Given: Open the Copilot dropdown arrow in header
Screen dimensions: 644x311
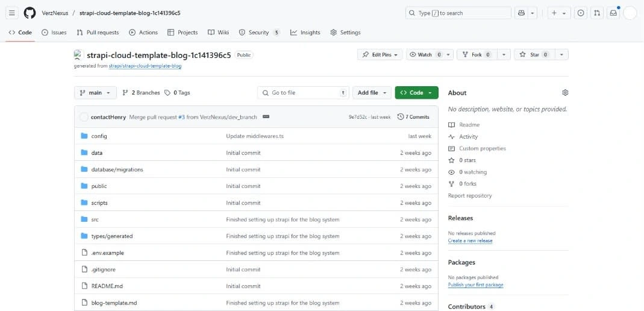Looking at the screenshot, I should 533,13.
